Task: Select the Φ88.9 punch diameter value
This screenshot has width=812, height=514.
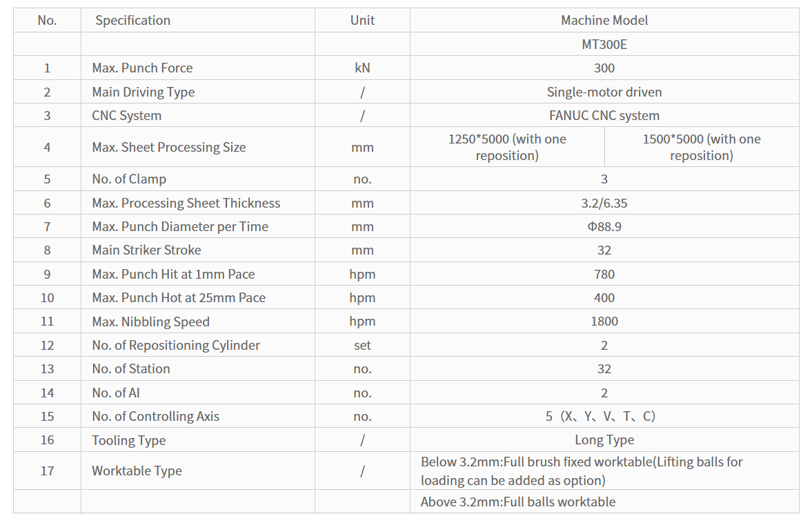Action: pyautogui.click(x=604, y=226)
